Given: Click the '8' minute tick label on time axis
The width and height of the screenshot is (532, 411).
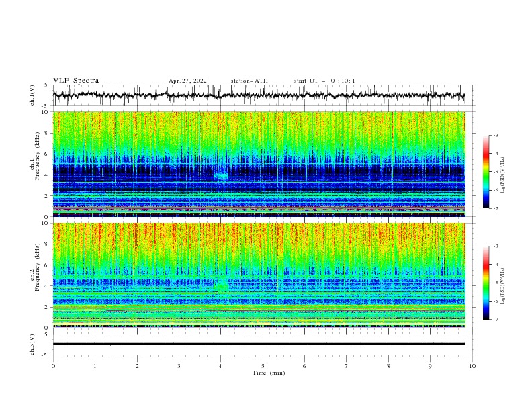Looking at the screenshot, I should click(388, 366).
